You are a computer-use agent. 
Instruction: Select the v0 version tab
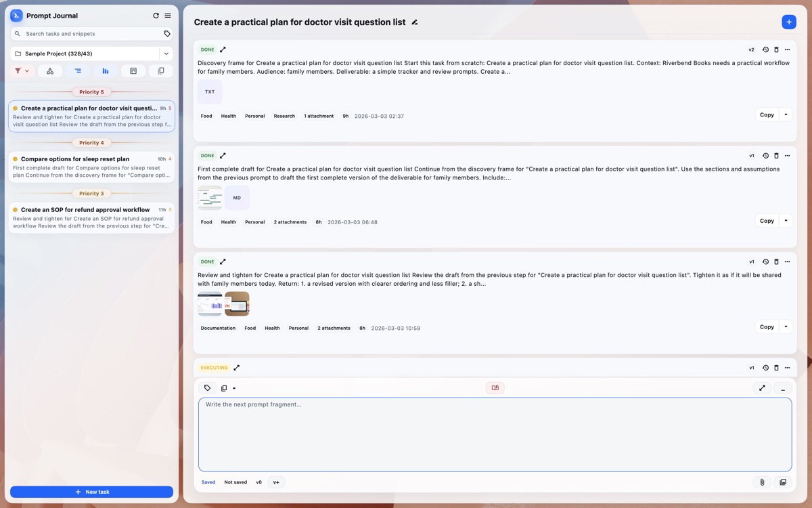pos(258,482)
